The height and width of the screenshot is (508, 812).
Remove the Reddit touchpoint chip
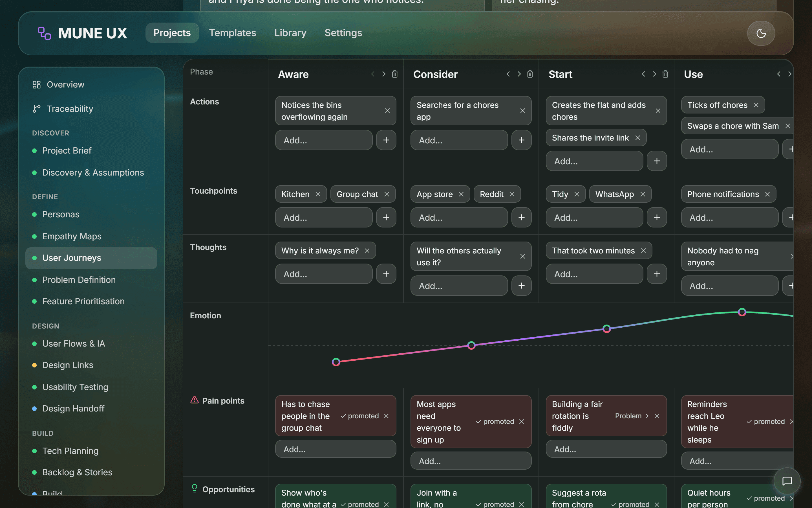(512, 194)
